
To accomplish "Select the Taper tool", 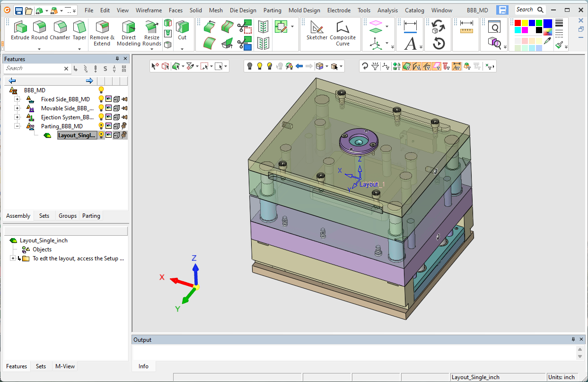I will pyautogui.click(x=79, y=30).
